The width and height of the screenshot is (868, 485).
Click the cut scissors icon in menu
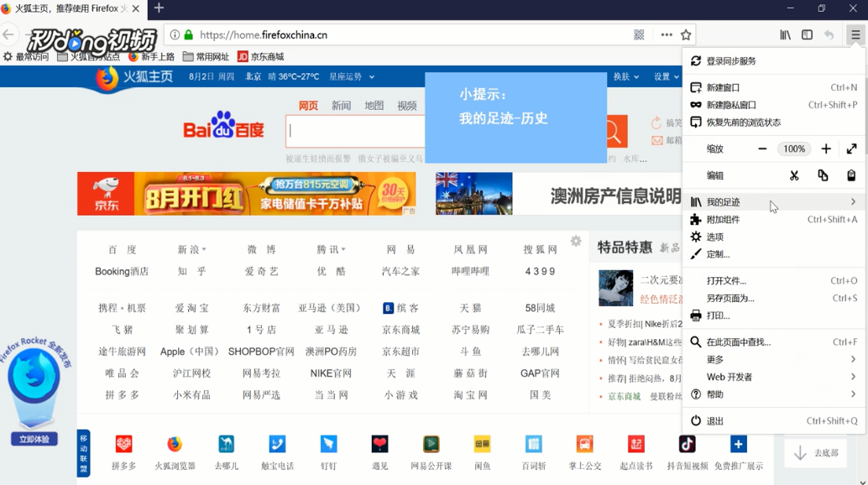click(794, 175)
